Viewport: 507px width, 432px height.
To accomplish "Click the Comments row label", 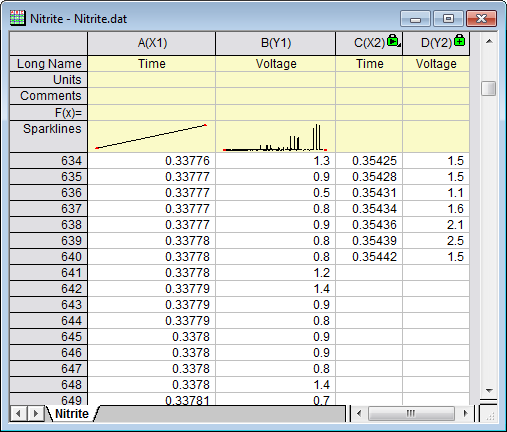I will (49, 96).
